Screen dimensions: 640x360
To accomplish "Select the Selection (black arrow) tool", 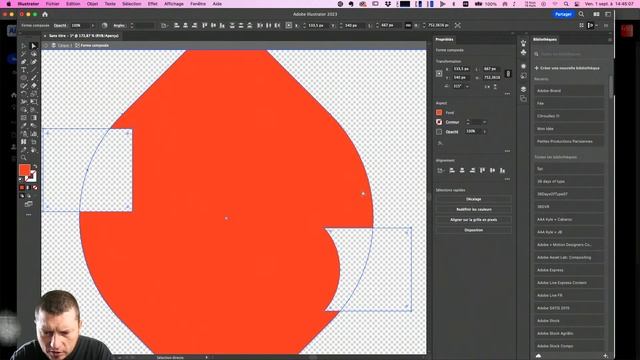I will tap(24, 46).
